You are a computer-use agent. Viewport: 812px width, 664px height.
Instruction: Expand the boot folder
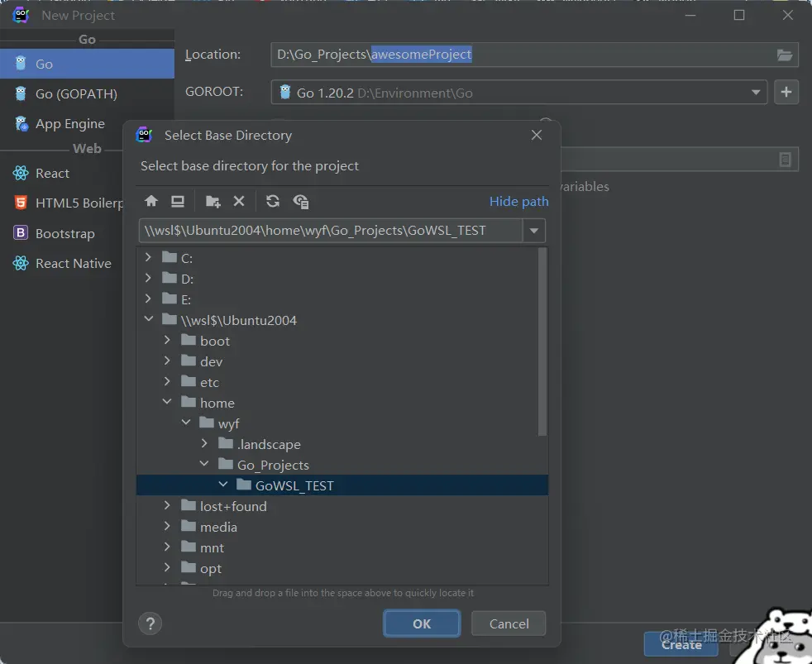tap(167, 341)
